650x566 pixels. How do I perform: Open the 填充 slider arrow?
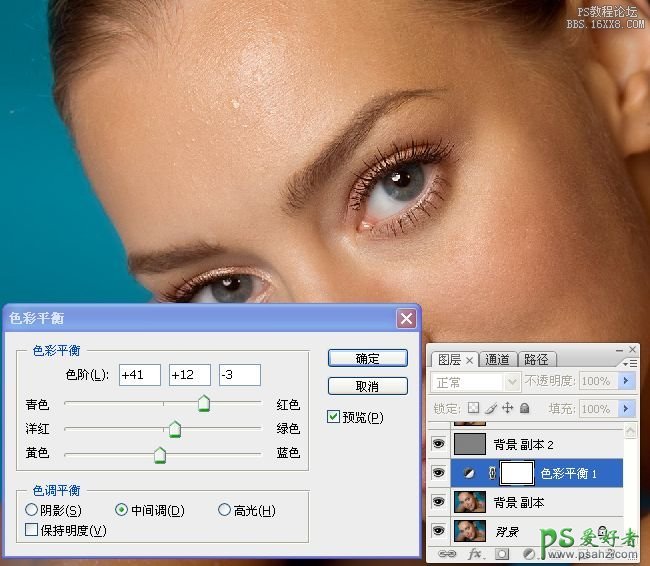[x=626, y=409]
